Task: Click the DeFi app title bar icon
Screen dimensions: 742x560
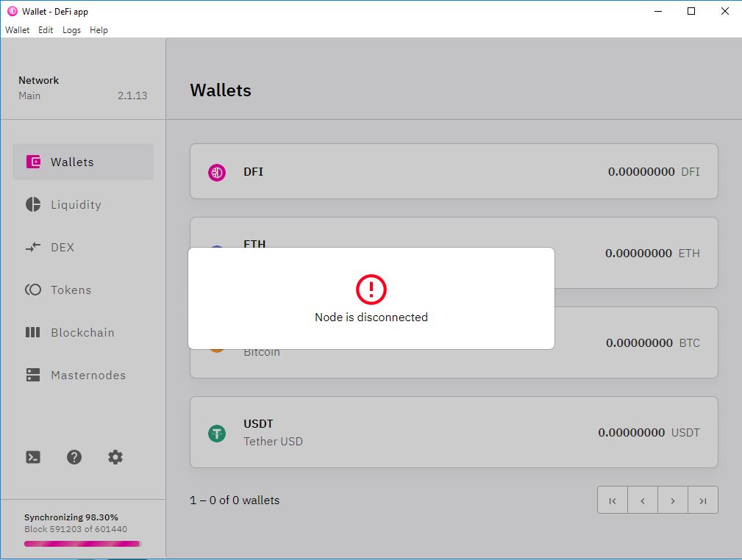Action: pos(13,11)
